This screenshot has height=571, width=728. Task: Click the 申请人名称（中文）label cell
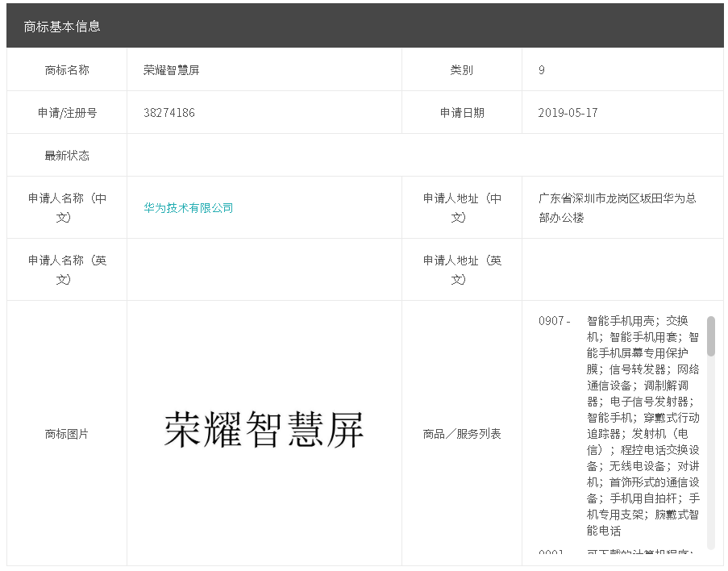(x=67, y=208)
